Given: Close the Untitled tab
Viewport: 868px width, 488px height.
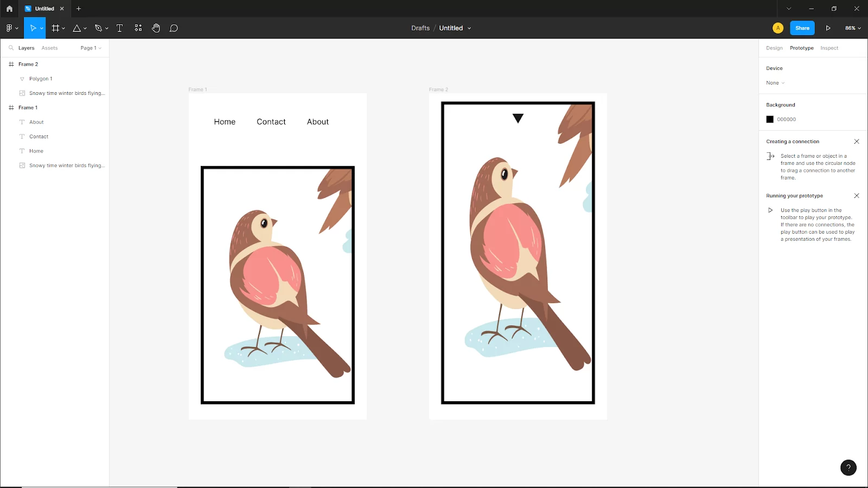Looking at the screenshot, I should (62, 9).
